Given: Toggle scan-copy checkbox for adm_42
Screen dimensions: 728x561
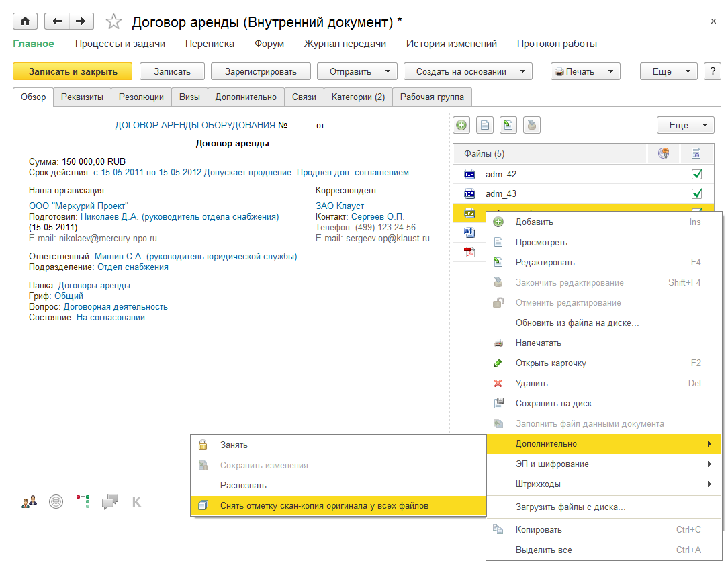Looking at the screenshot, I should point(696,174).
